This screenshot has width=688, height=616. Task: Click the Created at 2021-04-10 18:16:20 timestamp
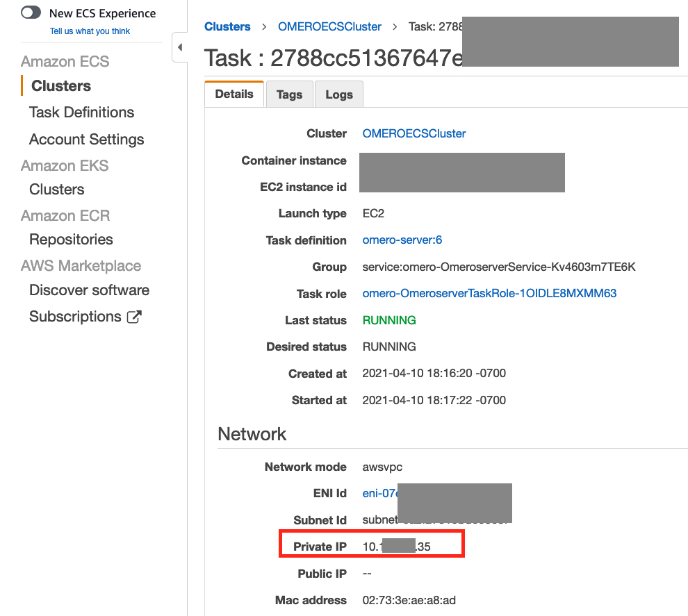click(434, 374)
